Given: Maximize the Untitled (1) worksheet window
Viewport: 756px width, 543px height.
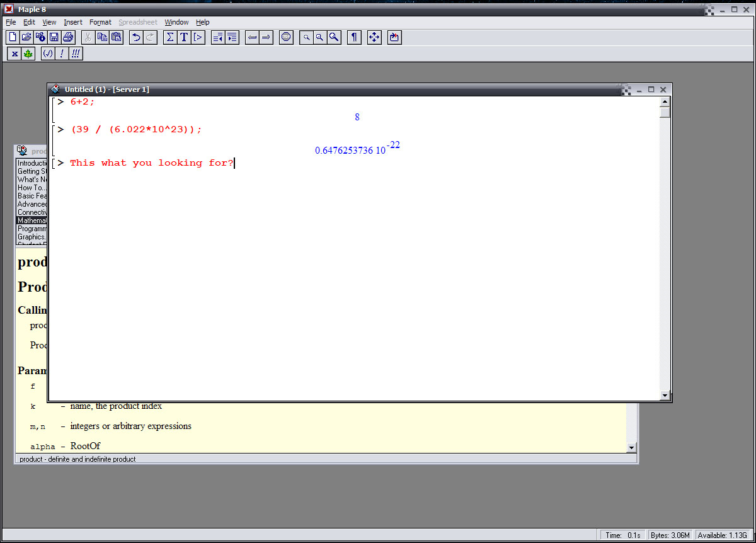Looking at the screenshot, I should pos(651,89).
